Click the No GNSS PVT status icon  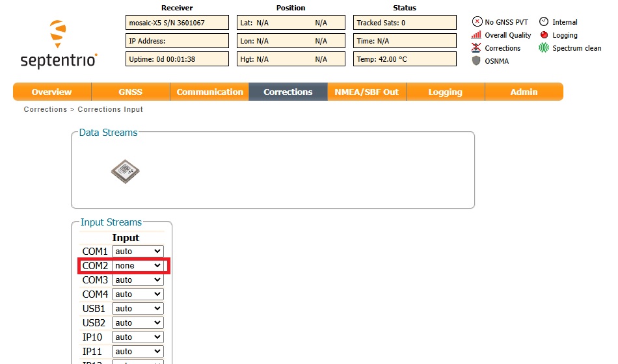(x=477, y=22)
